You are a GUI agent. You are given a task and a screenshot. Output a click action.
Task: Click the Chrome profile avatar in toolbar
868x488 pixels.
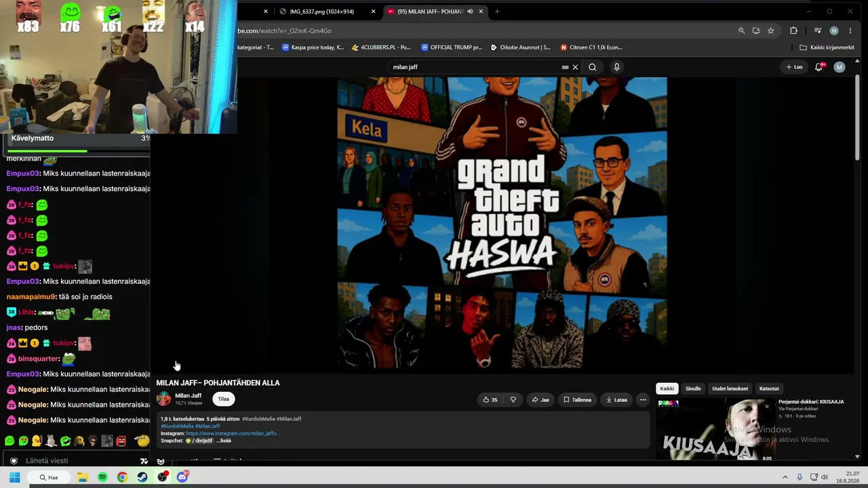834,30
